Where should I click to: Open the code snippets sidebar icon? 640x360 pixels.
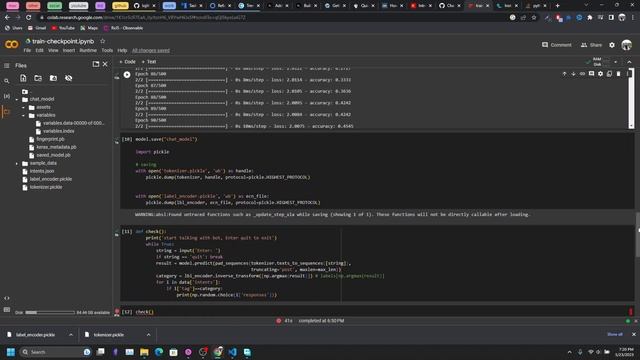[7, 298]
